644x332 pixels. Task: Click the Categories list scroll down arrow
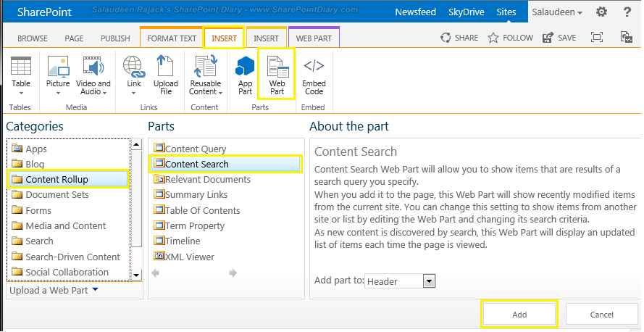click(x=136, y=275)
